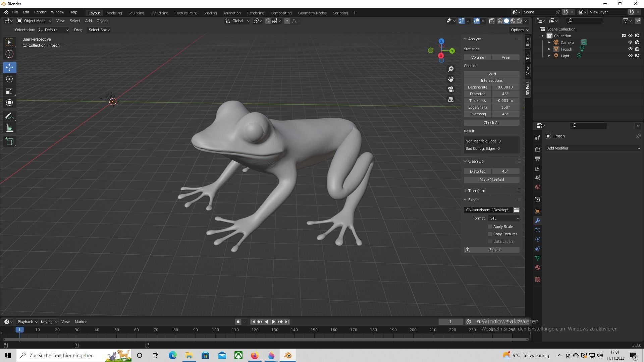
Task: Toggle X-Ray display in header
Action: pos(492,21)
